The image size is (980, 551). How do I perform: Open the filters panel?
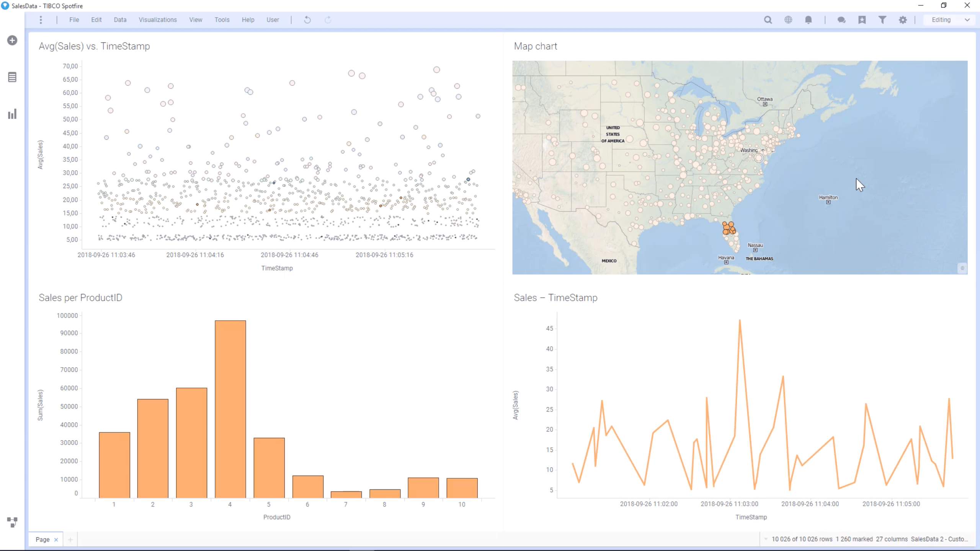882,20
